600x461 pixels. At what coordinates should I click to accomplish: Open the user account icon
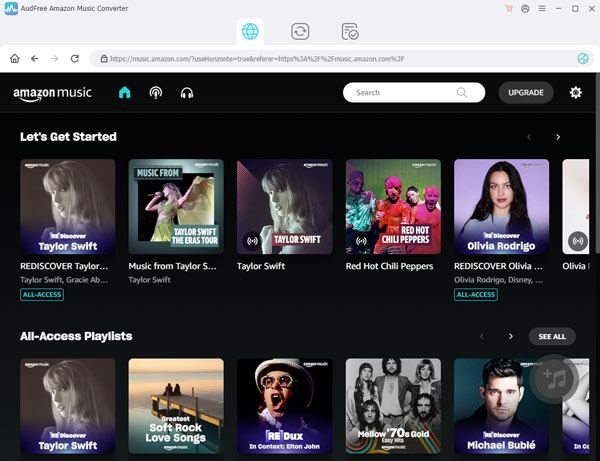pos(525,8)
